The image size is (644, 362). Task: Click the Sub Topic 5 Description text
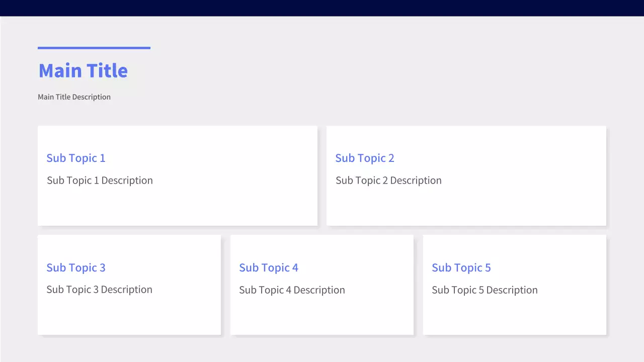coord(485,290)
